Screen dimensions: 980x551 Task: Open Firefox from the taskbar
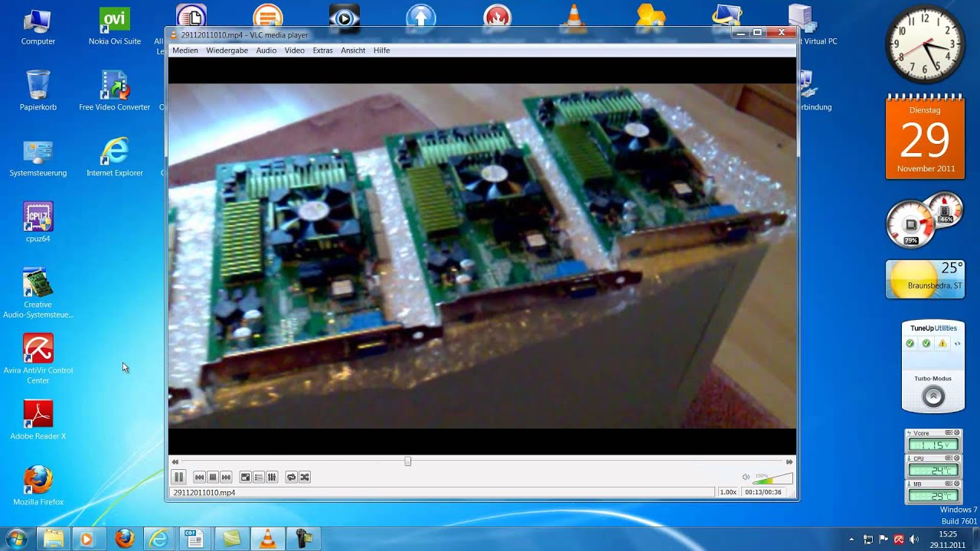click(x=124, y=539)
